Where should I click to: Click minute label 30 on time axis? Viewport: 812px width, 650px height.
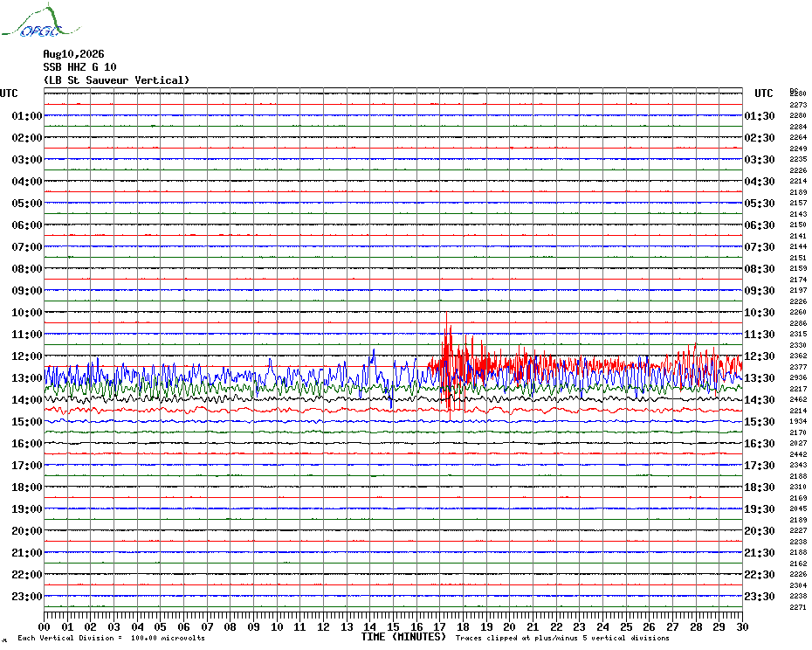(743, 626)
